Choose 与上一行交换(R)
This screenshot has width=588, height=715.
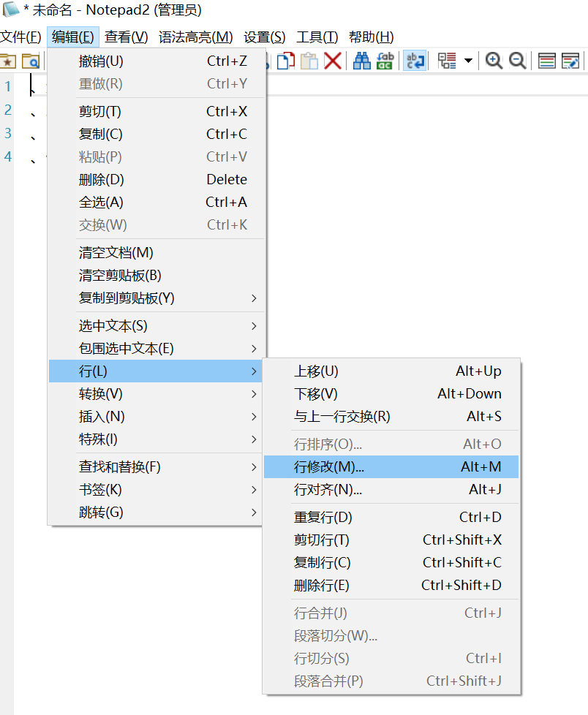391,417
